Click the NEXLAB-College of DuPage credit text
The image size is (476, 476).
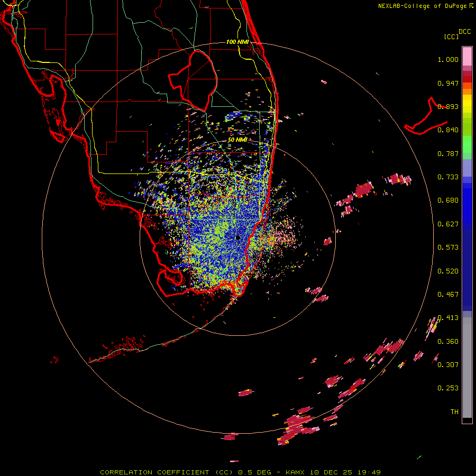(425, 6)
